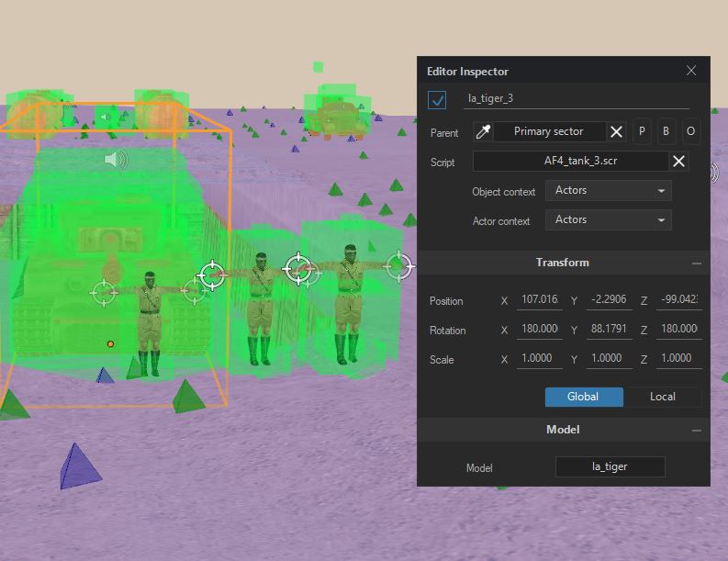The image size is (728, 561).
Task: Click the small orange dot on the tank
Action: point(110,344)
